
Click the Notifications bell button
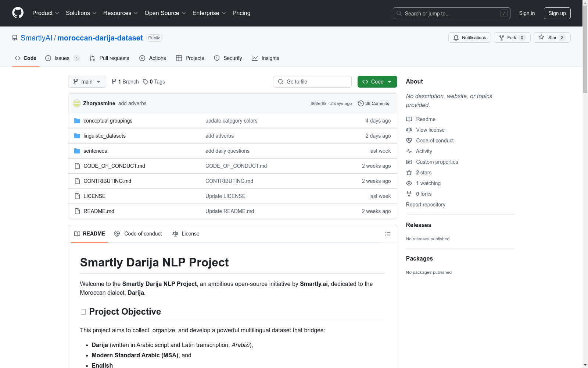pos(470,38)
